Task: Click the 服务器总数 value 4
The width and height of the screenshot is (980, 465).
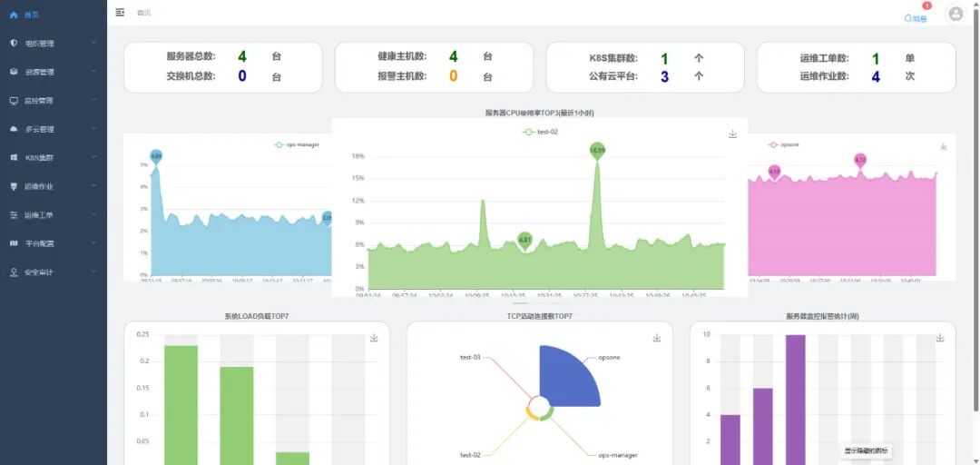Action: tap(242, 57)
